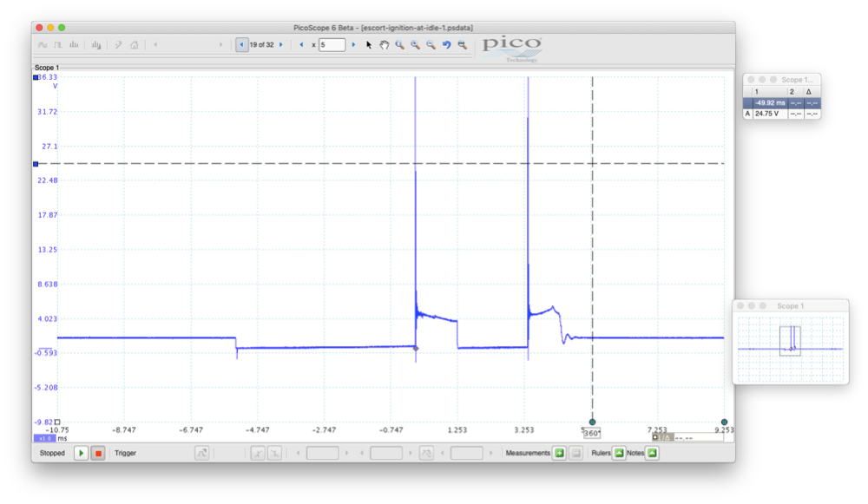The height and width of the screenshot is (504, 868).
Task: Click the zoom overview thumbnail window
Action: click(790, 347)
